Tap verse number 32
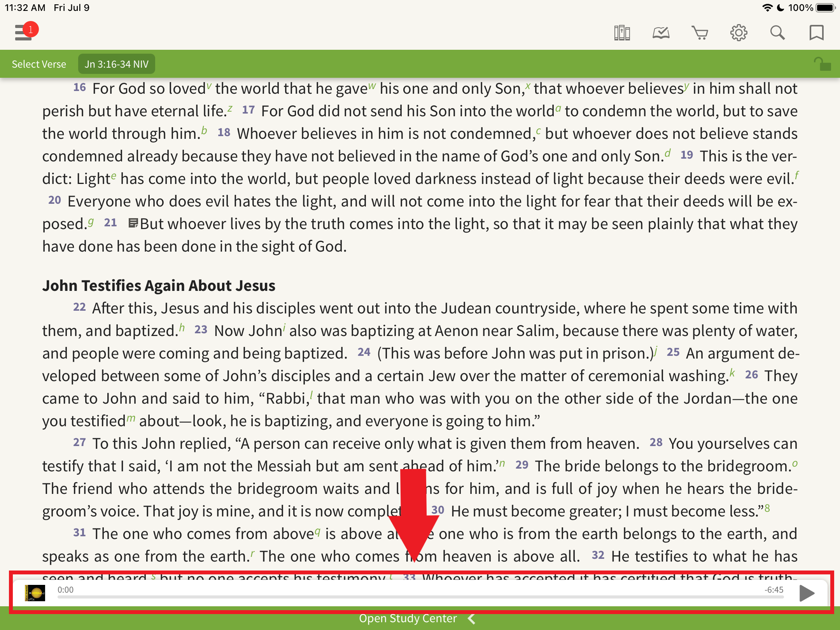840x630 pixels. tap(598, 555)
